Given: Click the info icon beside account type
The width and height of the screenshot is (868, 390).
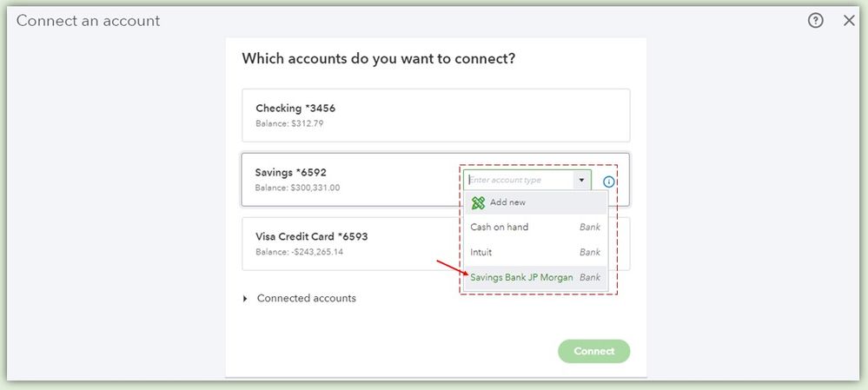Looking at the screenshot, I should [x=608, y=182].
